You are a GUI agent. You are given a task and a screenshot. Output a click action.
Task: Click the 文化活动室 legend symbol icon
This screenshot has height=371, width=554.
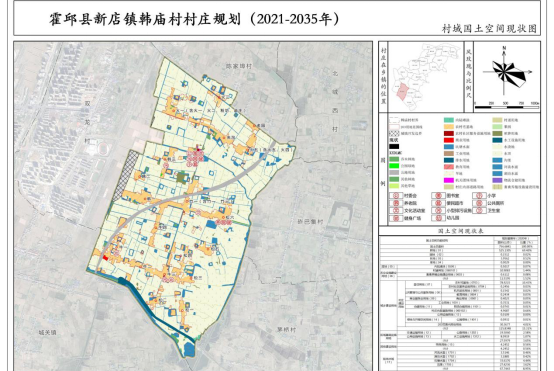[x=396, y=211]
